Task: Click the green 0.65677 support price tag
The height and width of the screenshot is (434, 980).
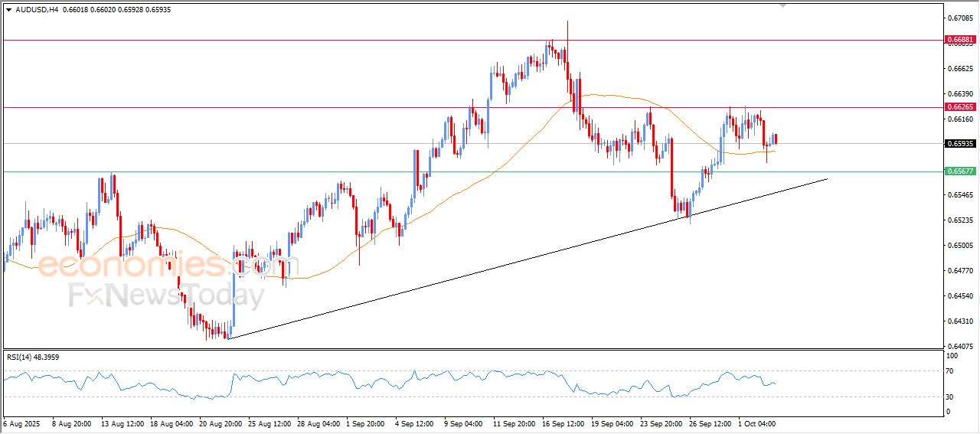Action: coord(960,171)
